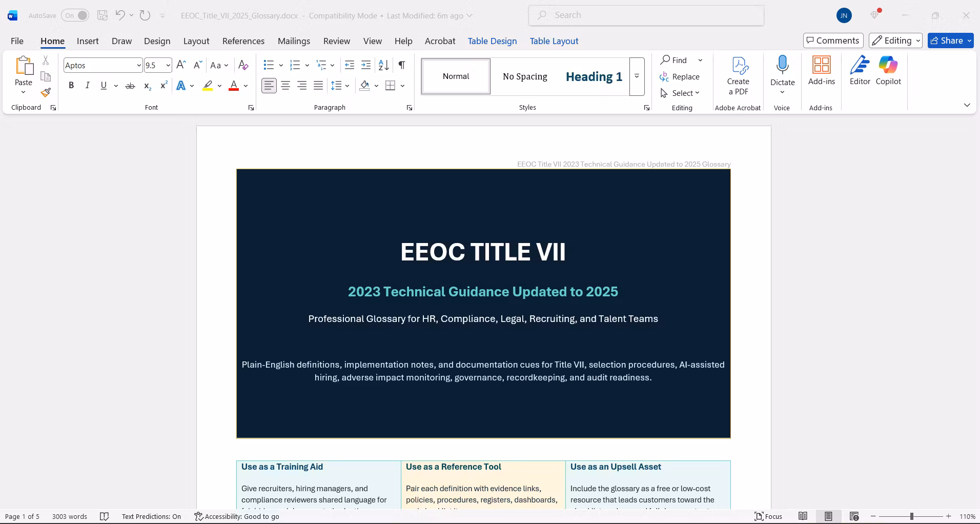Screen dimensions: 980x524
Task: Apply superscript formatting
Action: click(164, 86)
